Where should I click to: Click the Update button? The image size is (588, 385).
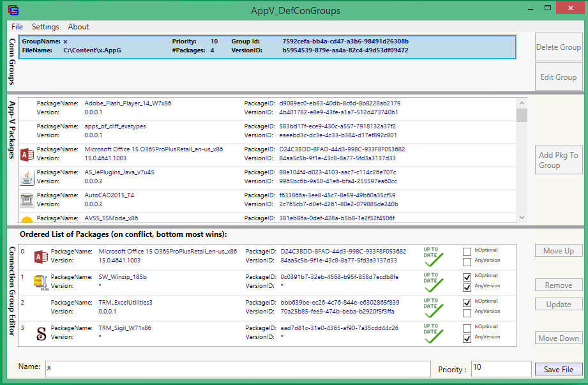559,304
